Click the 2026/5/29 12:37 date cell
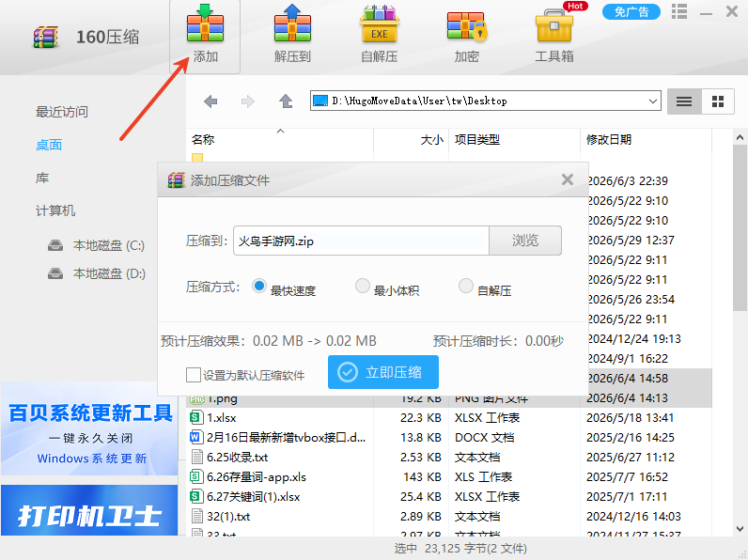 pyautogui.click(x=631, y=240)
